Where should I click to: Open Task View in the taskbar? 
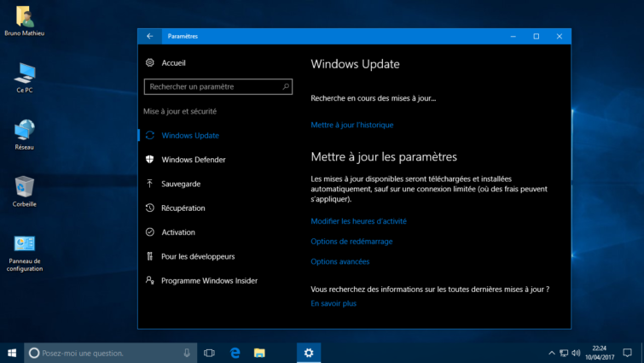pos(209,353)
